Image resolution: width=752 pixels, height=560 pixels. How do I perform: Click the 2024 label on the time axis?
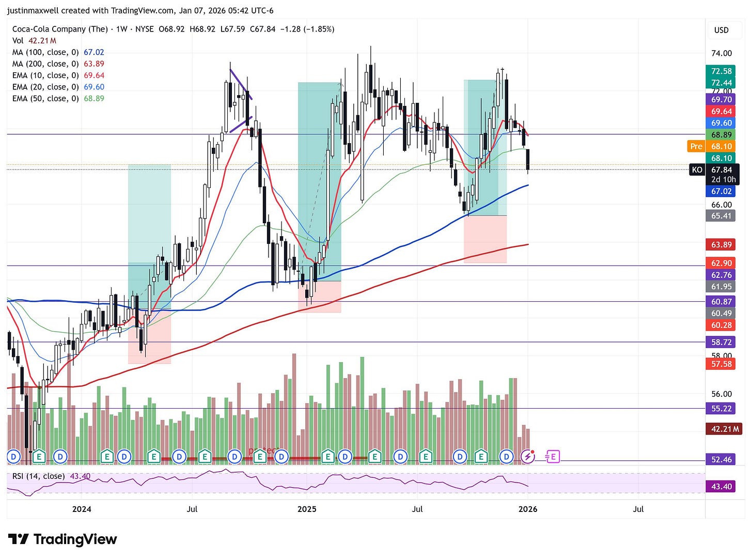(x=82, y=509)
